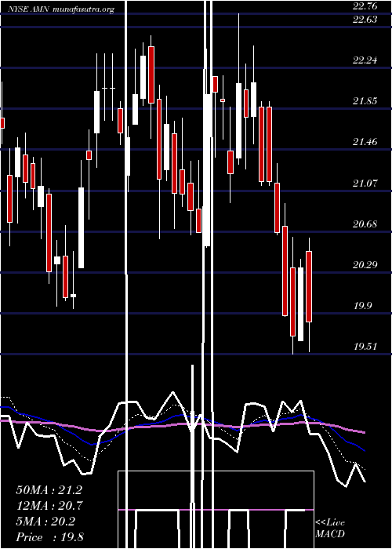Click the pink moving average line's right end
392x549 pixels.
[363, 432]
